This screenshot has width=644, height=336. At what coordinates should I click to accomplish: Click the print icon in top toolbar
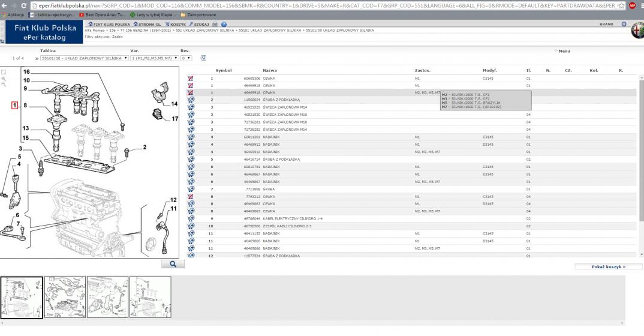[x=216, y=24]
